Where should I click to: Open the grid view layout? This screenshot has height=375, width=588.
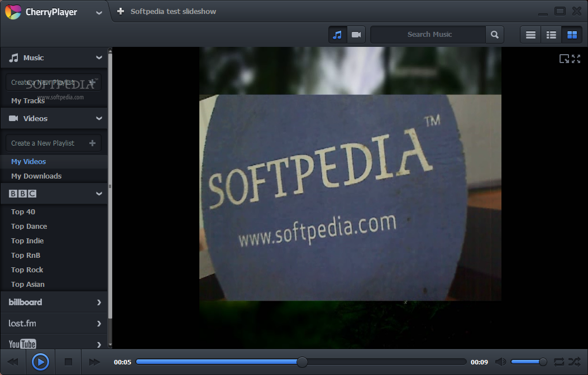[x=571, y=34]
